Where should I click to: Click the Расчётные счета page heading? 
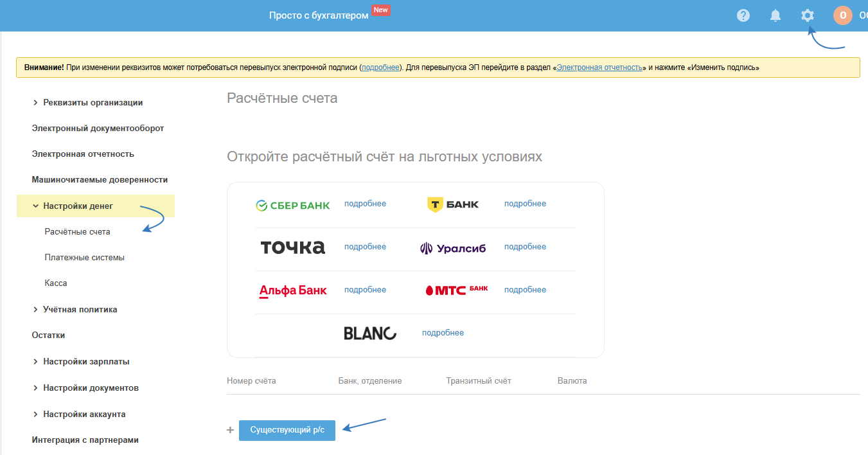[x=282, y=98]
